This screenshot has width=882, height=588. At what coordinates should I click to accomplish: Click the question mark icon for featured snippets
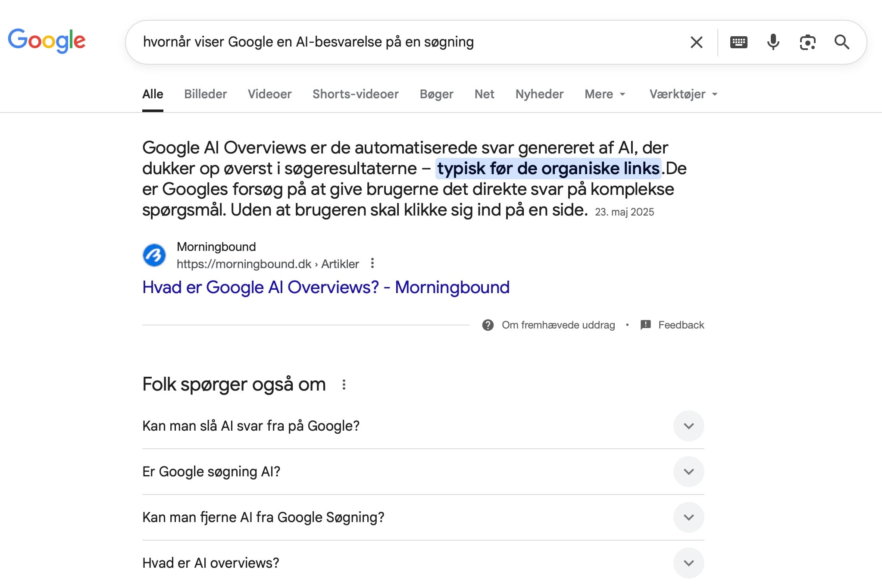point(488,325)
